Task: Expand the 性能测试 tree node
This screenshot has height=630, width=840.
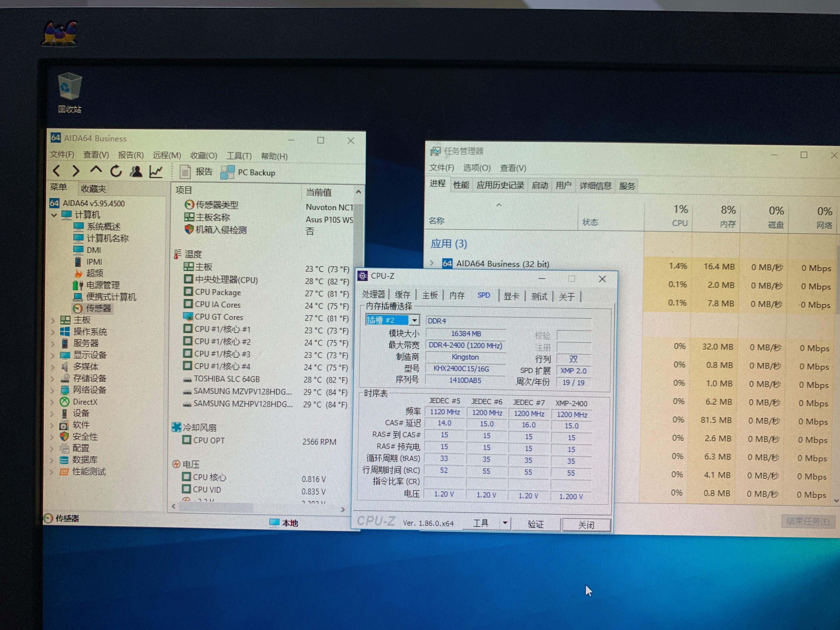Action: point(52,472)
